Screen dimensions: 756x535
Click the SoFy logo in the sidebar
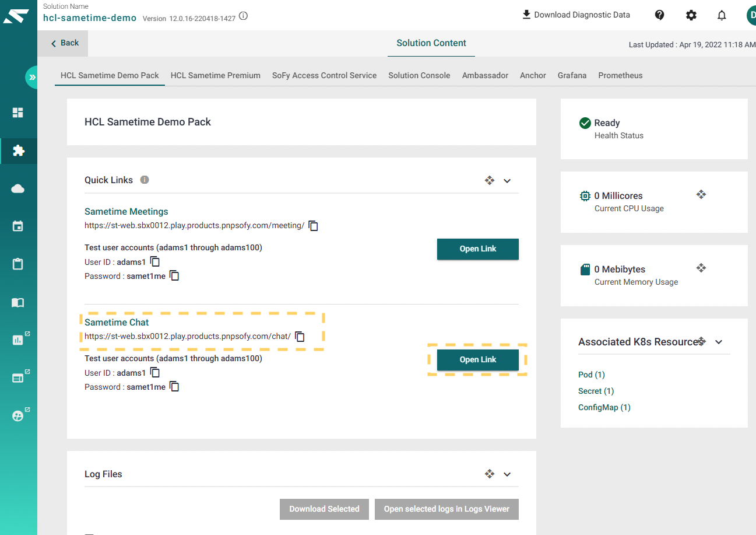[15, 16]
